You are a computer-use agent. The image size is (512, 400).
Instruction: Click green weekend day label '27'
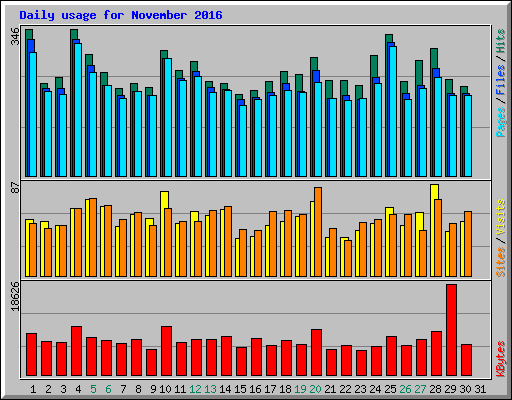tap(420, 389)
